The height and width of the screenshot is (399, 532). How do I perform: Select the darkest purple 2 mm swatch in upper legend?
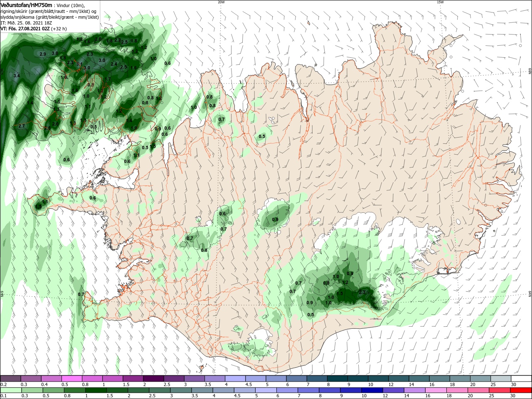153,379
